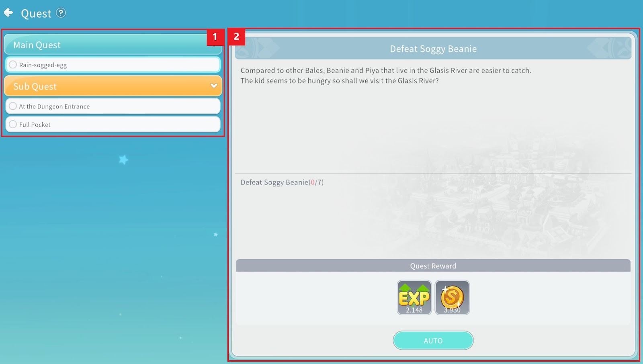Click the quest description about Glasis River

click(385, 76)
